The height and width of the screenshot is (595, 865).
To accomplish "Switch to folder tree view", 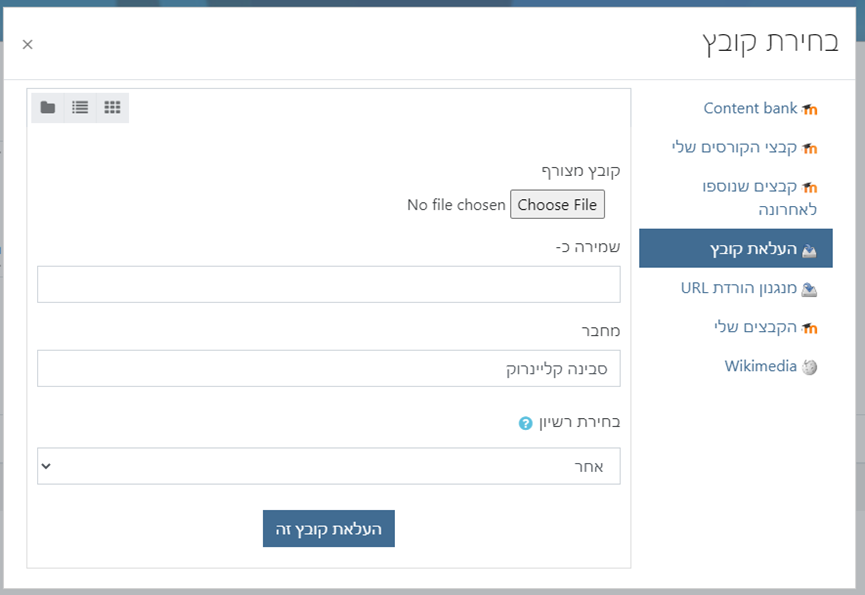I will (x=48, y=107).
